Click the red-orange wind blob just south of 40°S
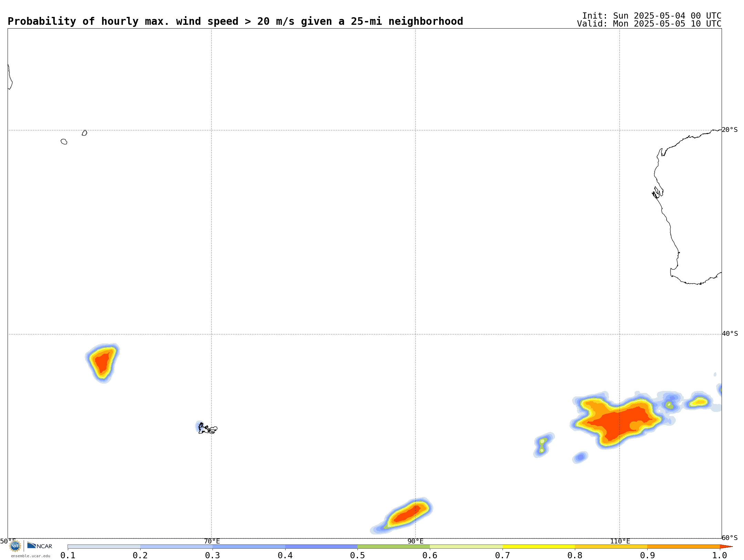The height and width of the screenshot is (560, 744). tap(102, 363)
